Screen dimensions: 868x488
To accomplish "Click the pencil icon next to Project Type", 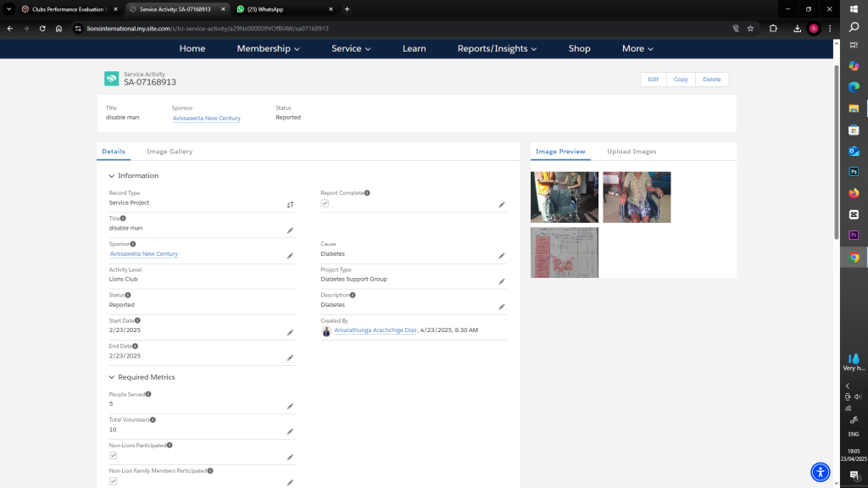I will pyautogui.click(x=502, y=281).
